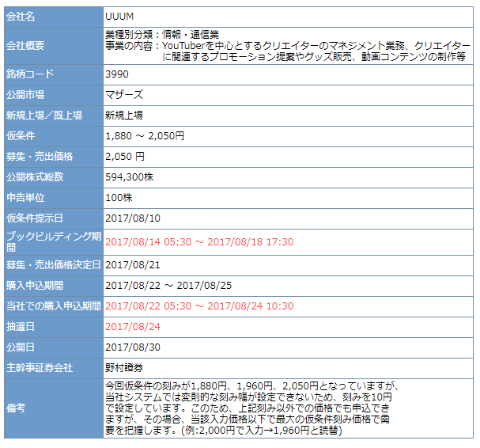Viewport: 480px width, 448px height.
Task: Click the 公開市場 label
Action: click(x=25, y=95)
